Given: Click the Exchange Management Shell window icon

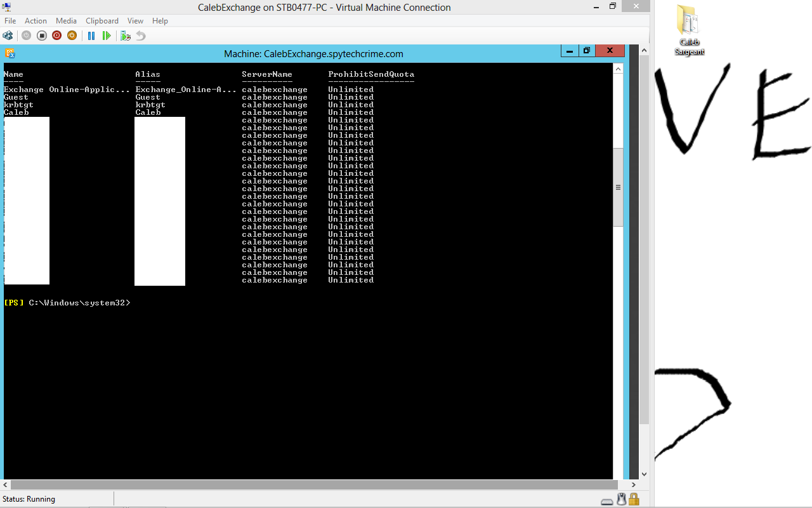Looking at the screenshot, I should tap(10, 53).
